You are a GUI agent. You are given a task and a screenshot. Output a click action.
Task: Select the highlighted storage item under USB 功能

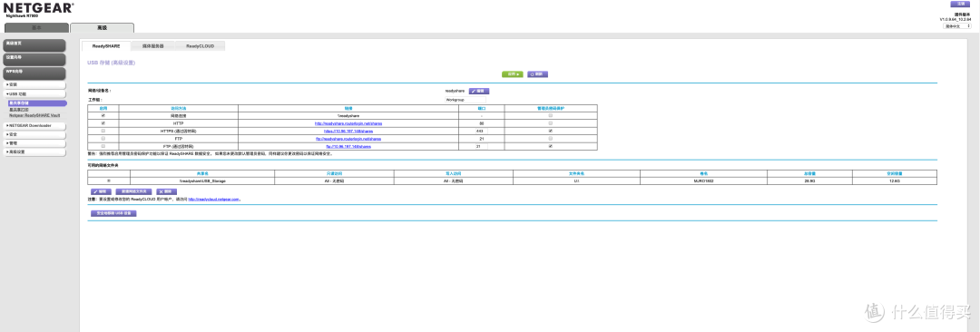click(37, 103)
